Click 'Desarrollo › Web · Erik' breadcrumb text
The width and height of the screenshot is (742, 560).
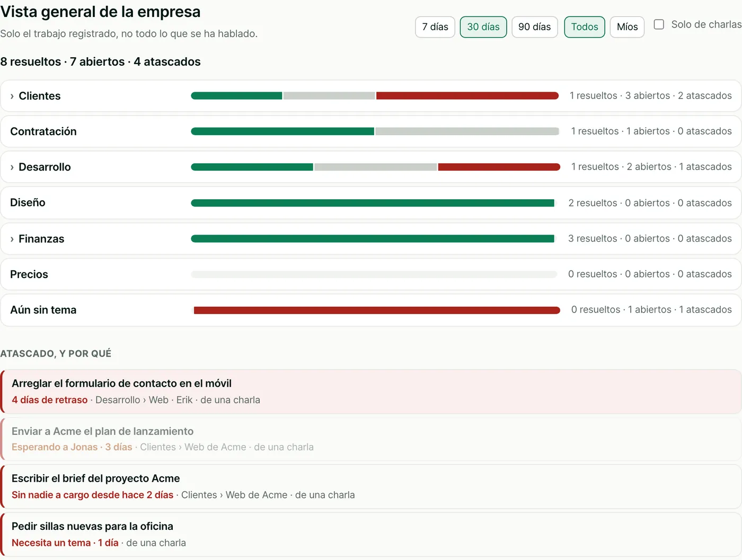[144, 400]
